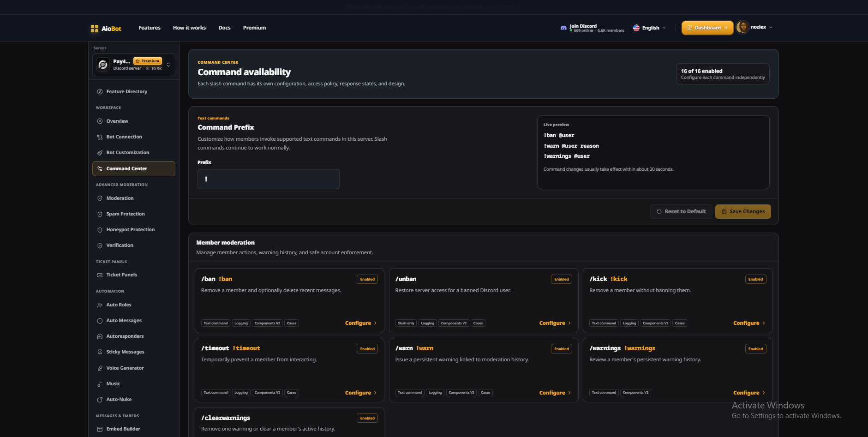Click Configure on the /ban card
The width and height of the screenshot is (868, 437).
[x=361, y=323]
